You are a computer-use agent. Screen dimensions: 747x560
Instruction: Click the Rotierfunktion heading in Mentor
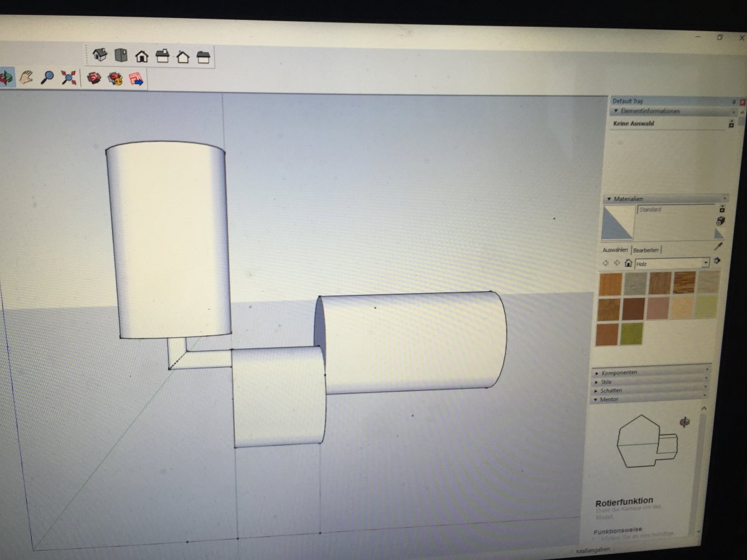pyautogui.click(x=624, y=501)
